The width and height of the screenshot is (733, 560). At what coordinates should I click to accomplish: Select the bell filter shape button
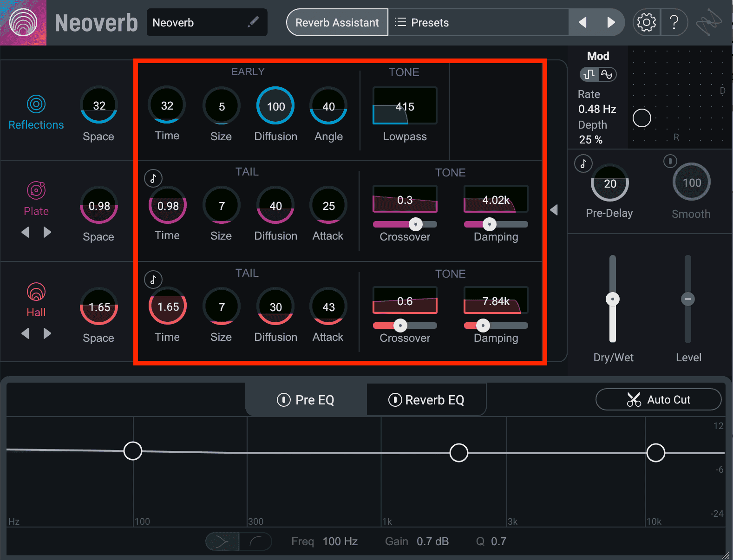(223, 541)
